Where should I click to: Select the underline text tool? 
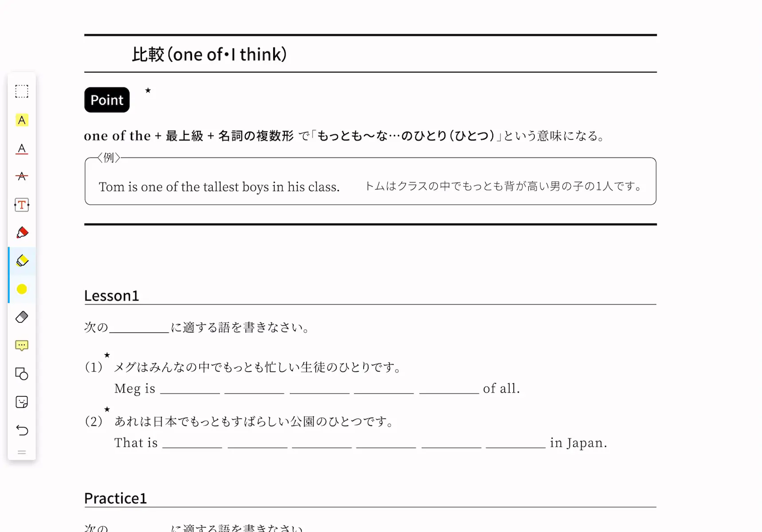22,149
